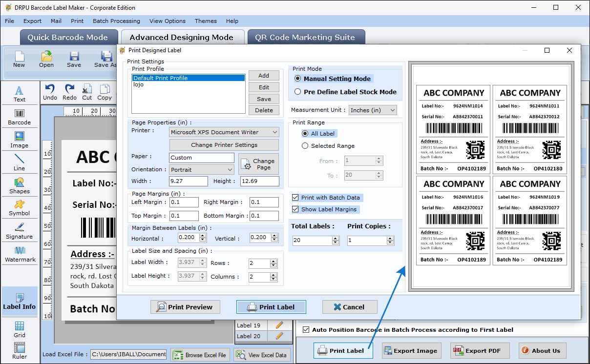Adjust Vertical margin spinner
This screenshot has height=364, width=590.
[275, 238]
